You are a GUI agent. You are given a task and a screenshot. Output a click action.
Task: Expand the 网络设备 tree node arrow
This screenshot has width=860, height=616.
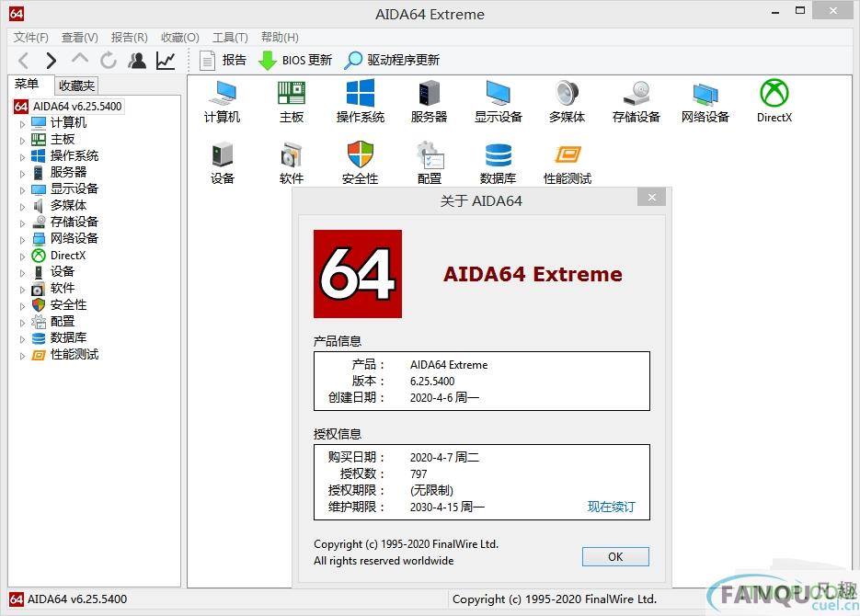coord(22,239)
